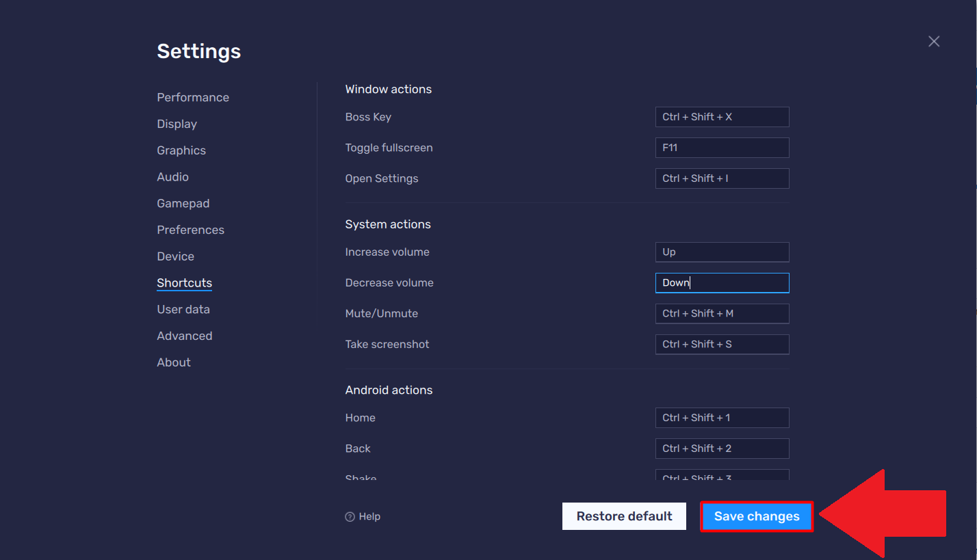Click the Toggle fullscreen shortcut field

pos(722,147)
